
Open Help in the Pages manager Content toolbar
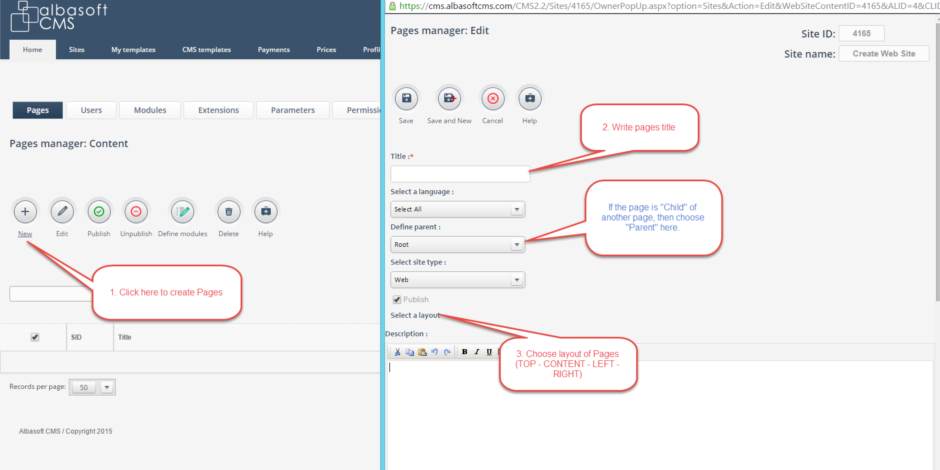[x=266, y=211]
